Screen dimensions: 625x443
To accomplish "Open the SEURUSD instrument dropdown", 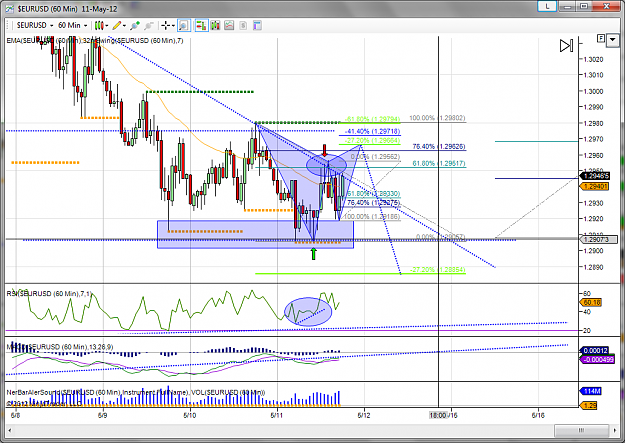I will [35, 26].
